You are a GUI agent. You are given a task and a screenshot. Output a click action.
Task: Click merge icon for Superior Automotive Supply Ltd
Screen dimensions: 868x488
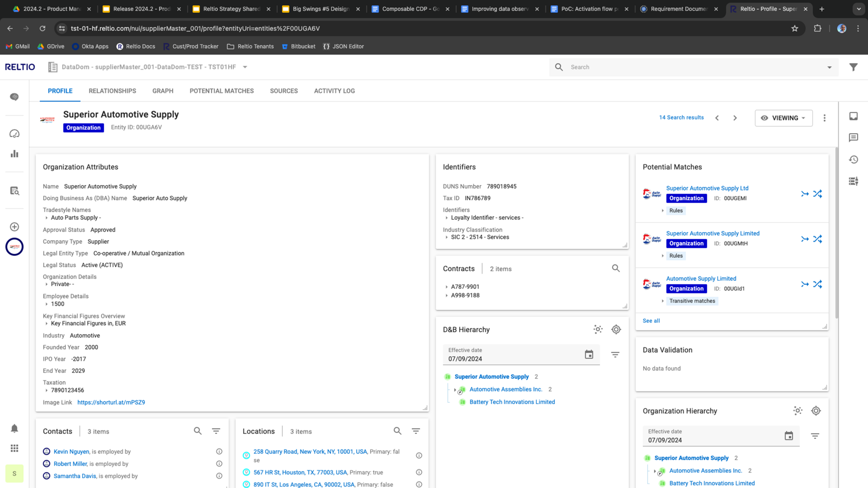(805, 194)
